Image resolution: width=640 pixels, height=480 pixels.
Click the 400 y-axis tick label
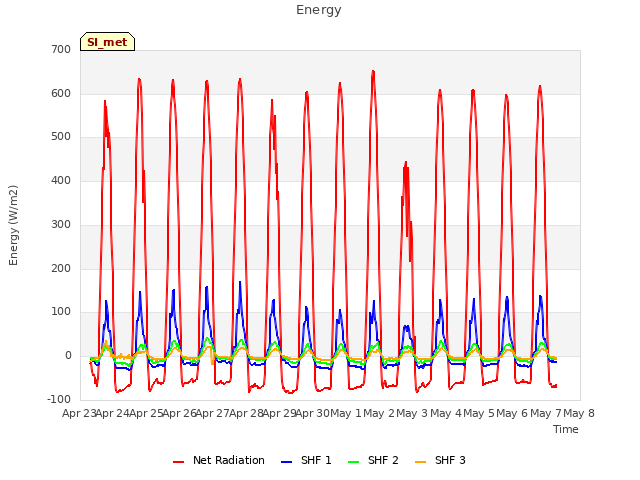coord(61,180)
